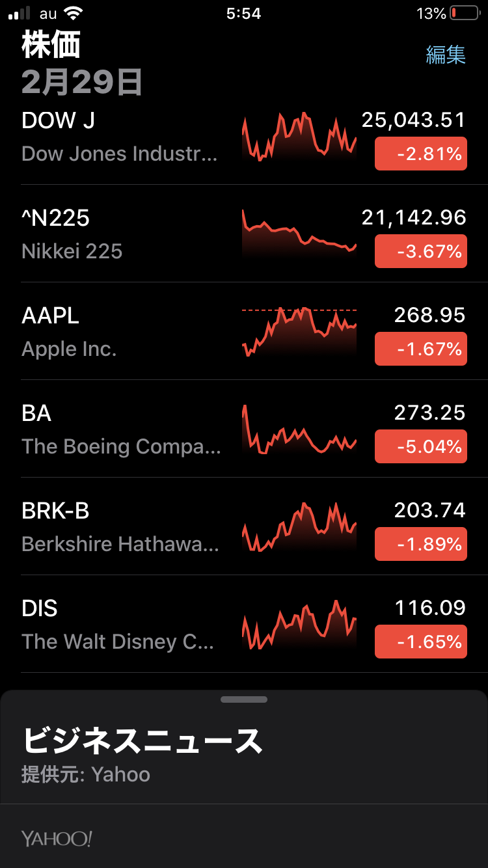
Task: Toggle Boeing -5.04% change badge
Action: (420, 446)
